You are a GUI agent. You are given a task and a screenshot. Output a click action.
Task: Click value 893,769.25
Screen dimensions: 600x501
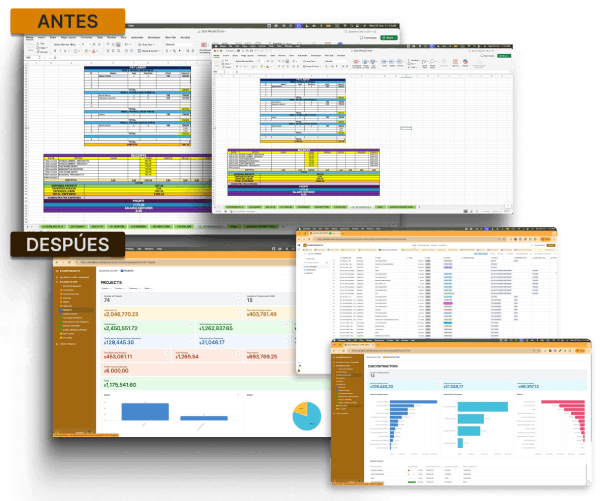pos(262,357)
